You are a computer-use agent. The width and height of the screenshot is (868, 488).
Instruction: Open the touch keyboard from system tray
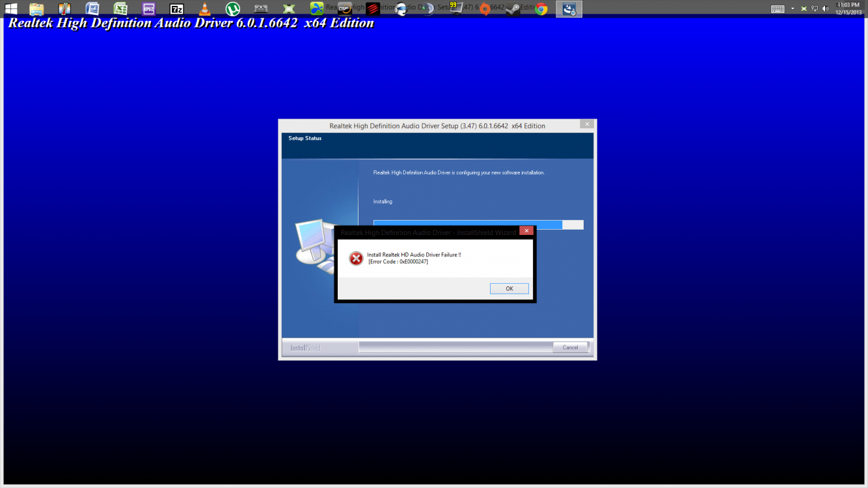click(x=778, y=8)
